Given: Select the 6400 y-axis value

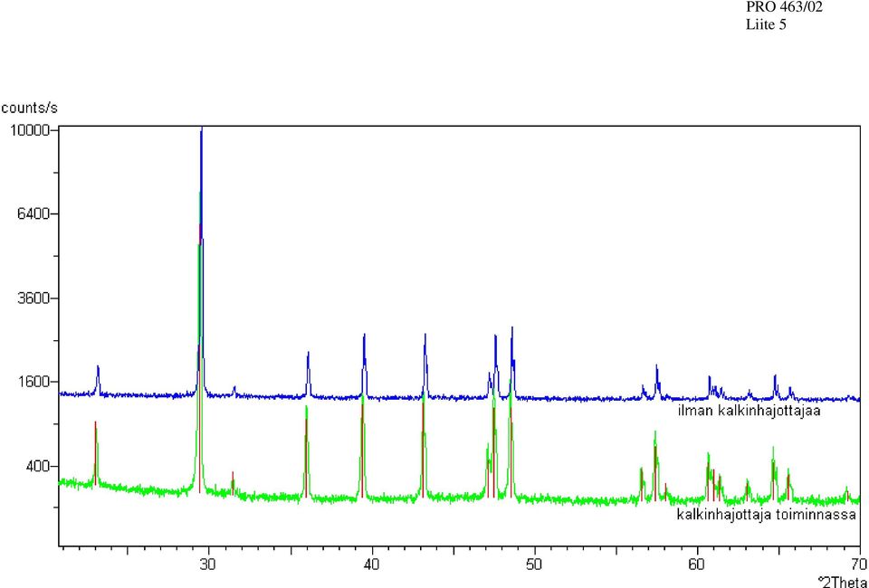Looking at the screenshot, I should pos(32,213).
